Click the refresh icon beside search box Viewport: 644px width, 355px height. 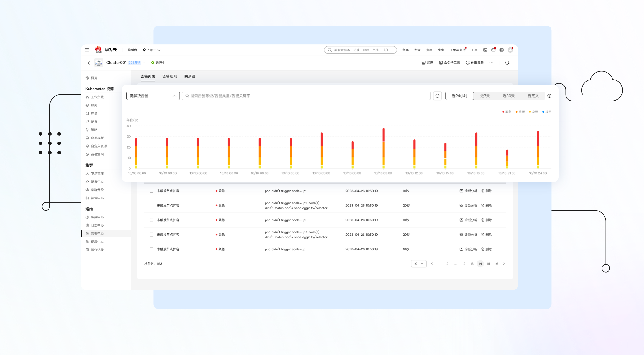(x=437, y=96)
